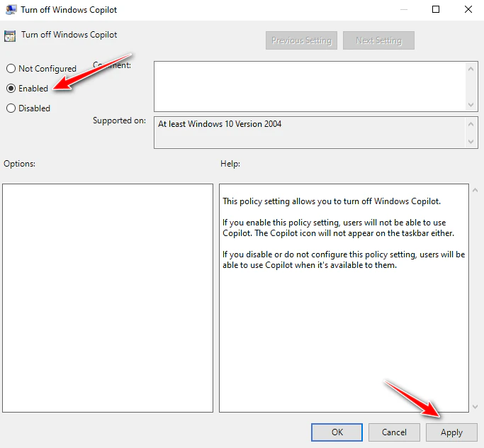The height and width of the screenshot is (448, 484).
Task: Maximize the Turn off Windows Copilot window
Action: tap(436, 10)
